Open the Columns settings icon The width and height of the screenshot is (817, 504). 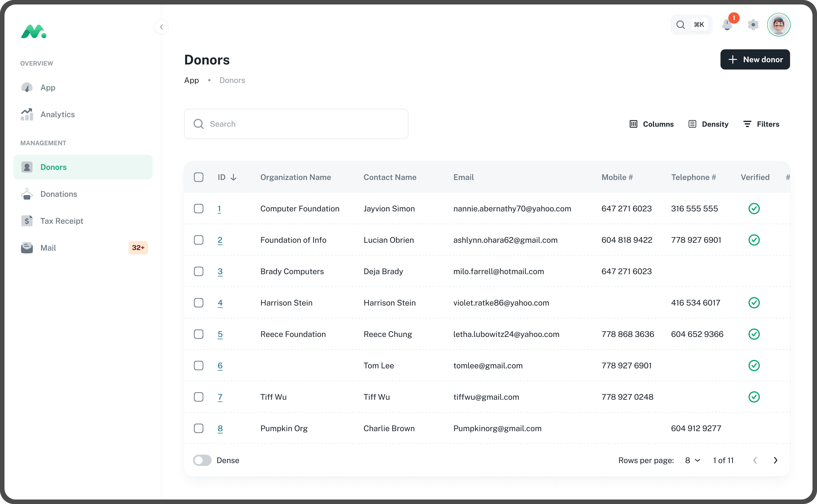coord(633,124)
